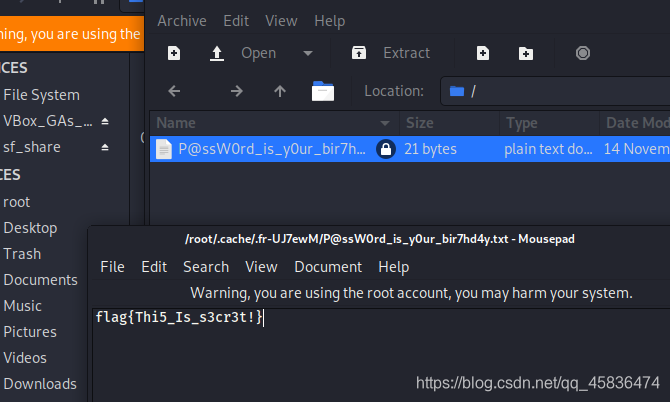Go forward with right arrow

click(236, 91)
